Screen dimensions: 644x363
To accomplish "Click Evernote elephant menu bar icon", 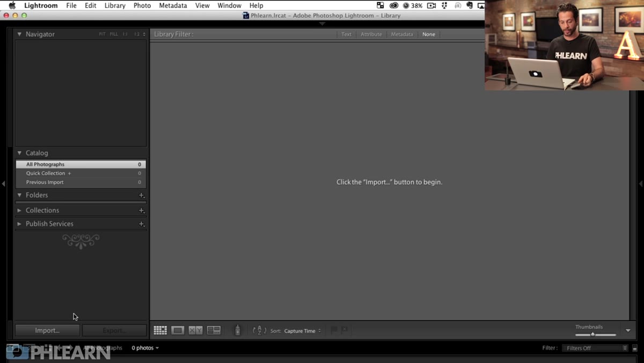I will click(470, 5).
